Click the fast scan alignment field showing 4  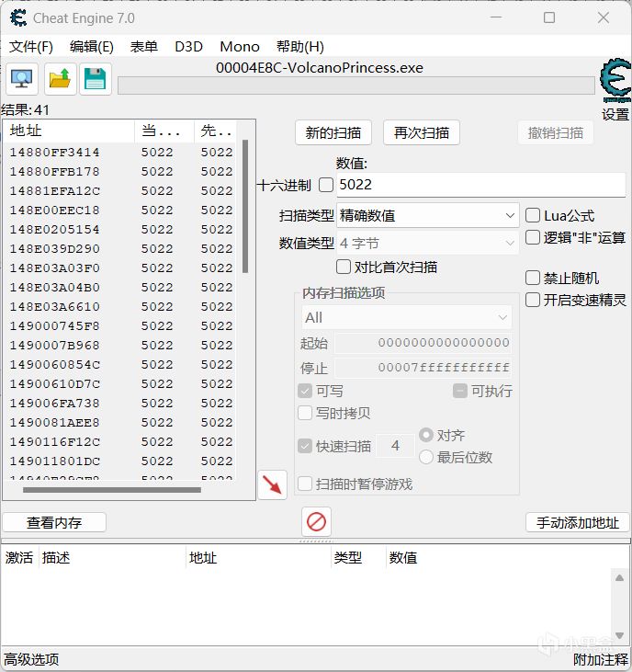click(395, 446)
